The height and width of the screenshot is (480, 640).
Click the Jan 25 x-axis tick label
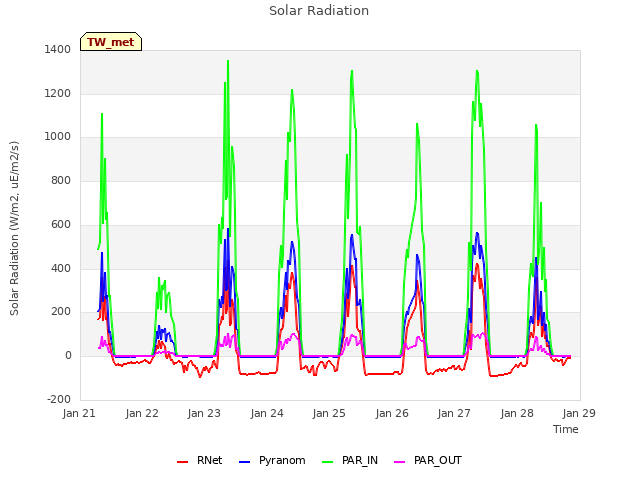pos(329,413)
